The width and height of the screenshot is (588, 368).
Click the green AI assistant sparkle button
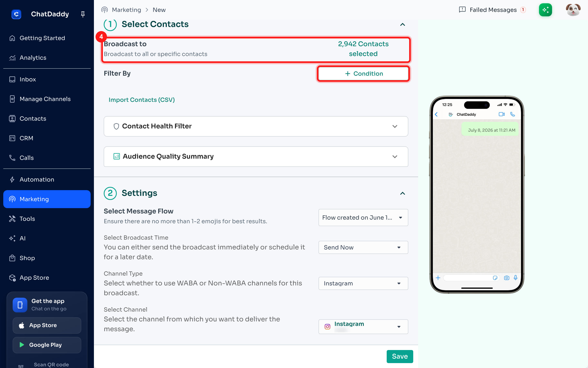[x=545, y=10]
